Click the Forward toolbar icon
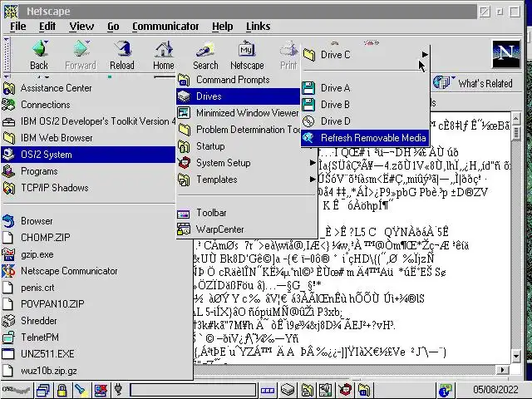 click(81, 48)
